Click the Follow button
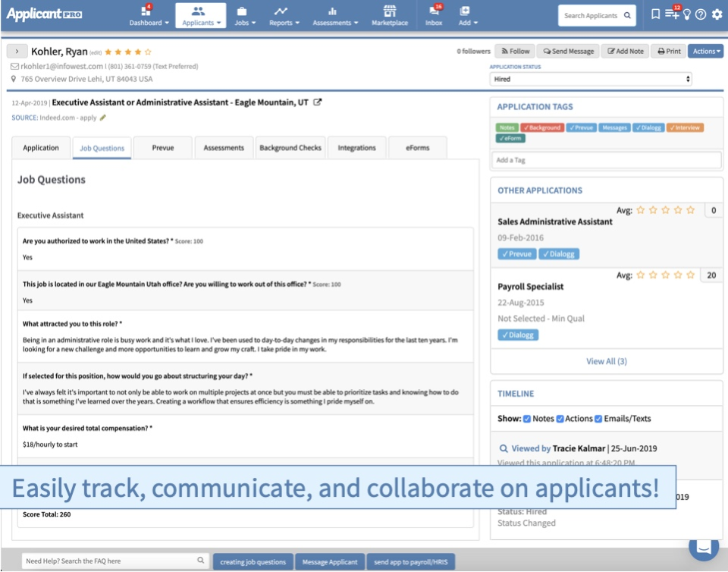The width and height of the screenshot is (728, 572). pyautogui.click(x=514, y=51)
